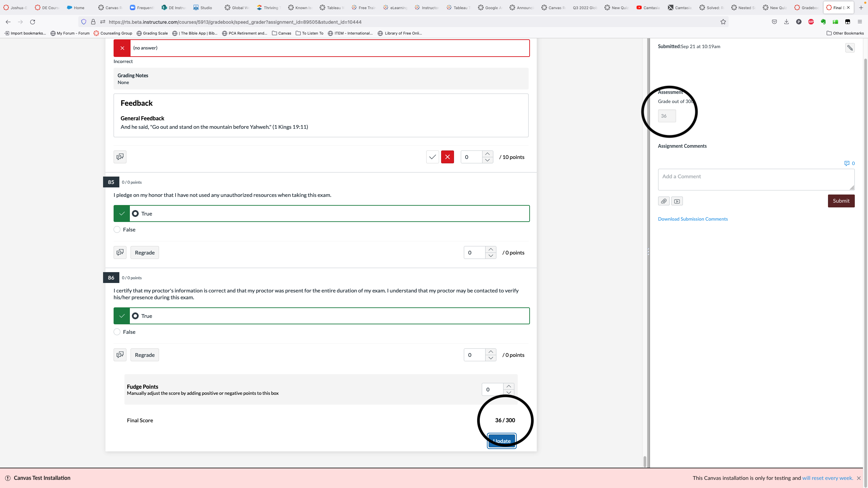Increase question 86 points stepper
The image size is (868, 488).
coord(491,352)
